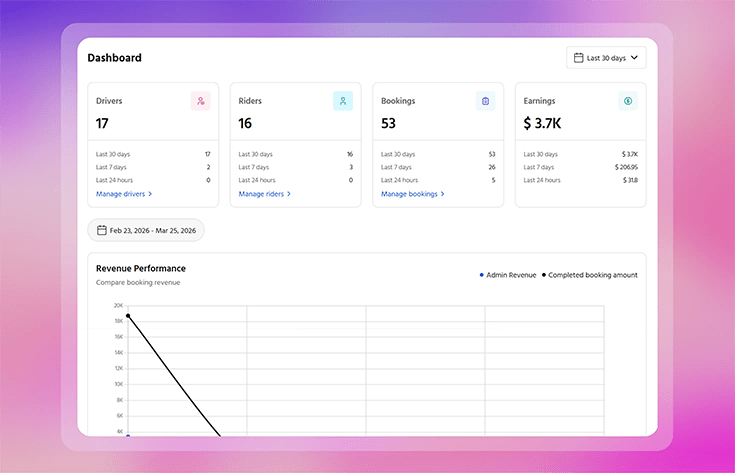Click the calendar icon in Last 30 days selector
Image resolution: width=735 pixels, height=473 pixels.
(x=578, y=58)
